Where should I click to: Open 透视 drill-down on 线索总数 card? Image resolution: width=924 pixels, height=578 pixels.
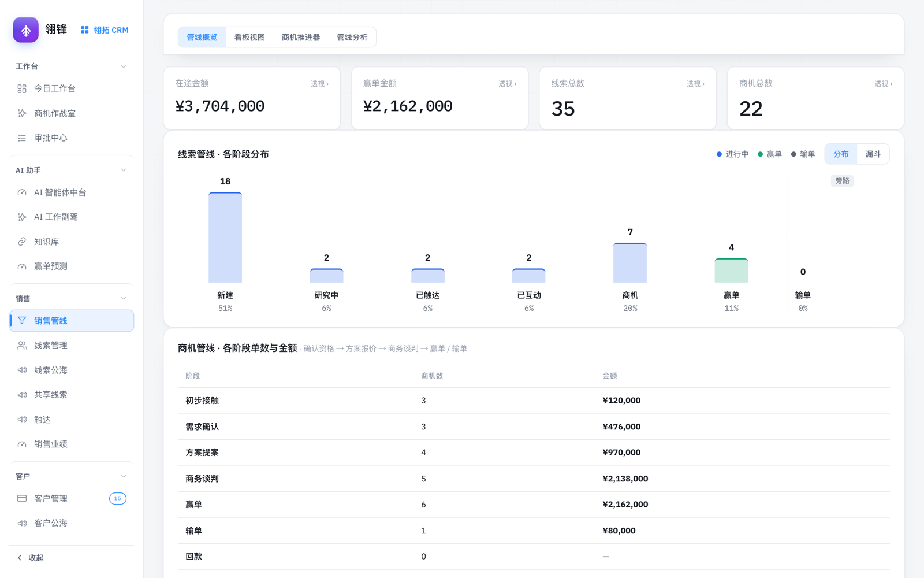coord(695,84)
